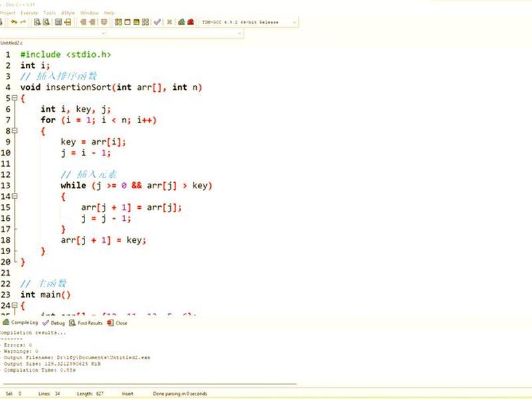The height and width of the screenshot is (399, 532).
Task: Click the 'arr[j + 1] = key;' code line
Action: (104, 240)
